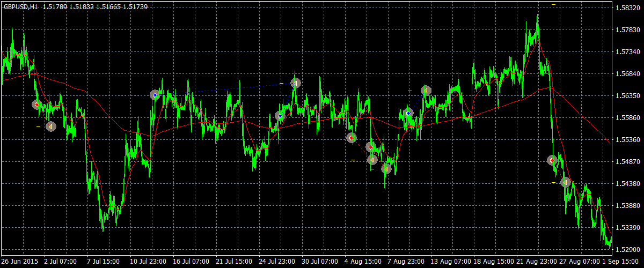Select the red sell marker in late August
The image size is (644, 268).
coord(552,160)
